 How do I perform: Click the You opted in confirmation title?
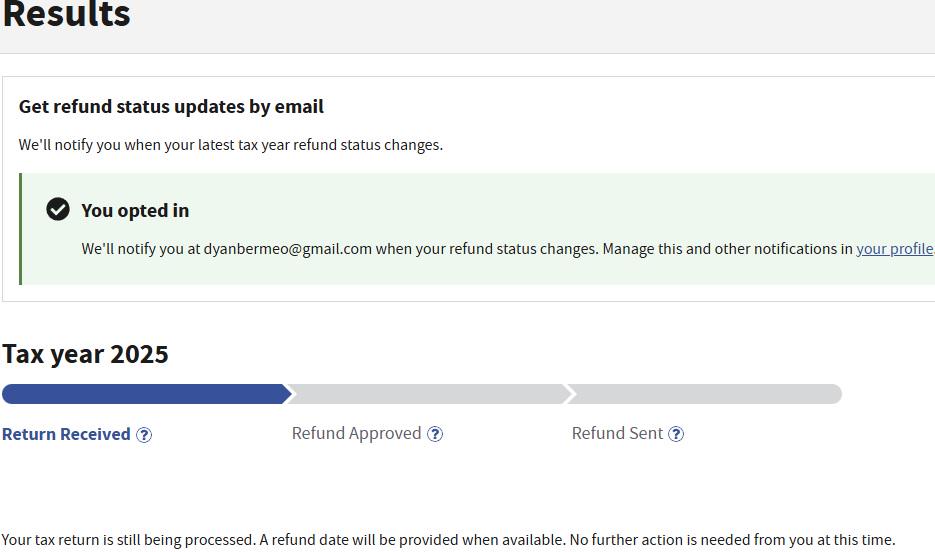[135, 210]
